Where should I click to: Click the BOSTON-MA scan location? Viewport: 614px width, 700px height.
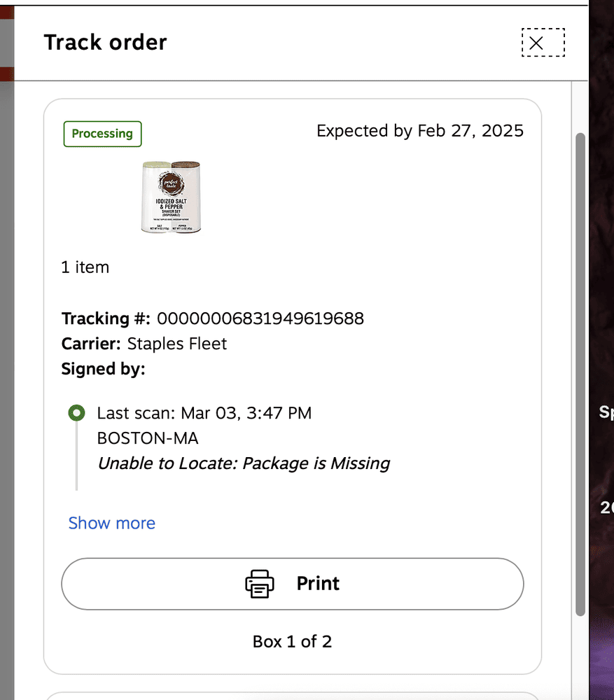coord(148,438)
